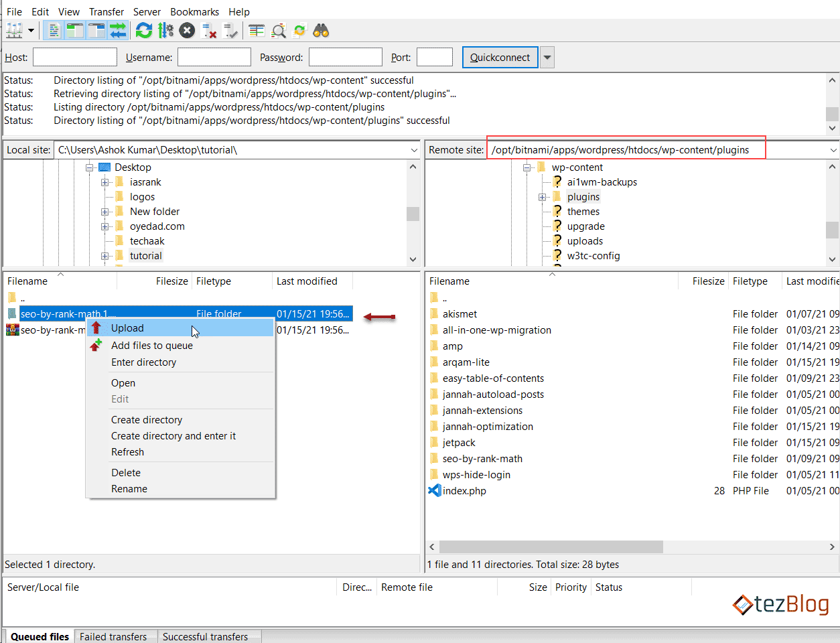Open the Site Manager icon
Image resolution: width=840 pixels, height=643 pixels.
click(x=14, y=30)
